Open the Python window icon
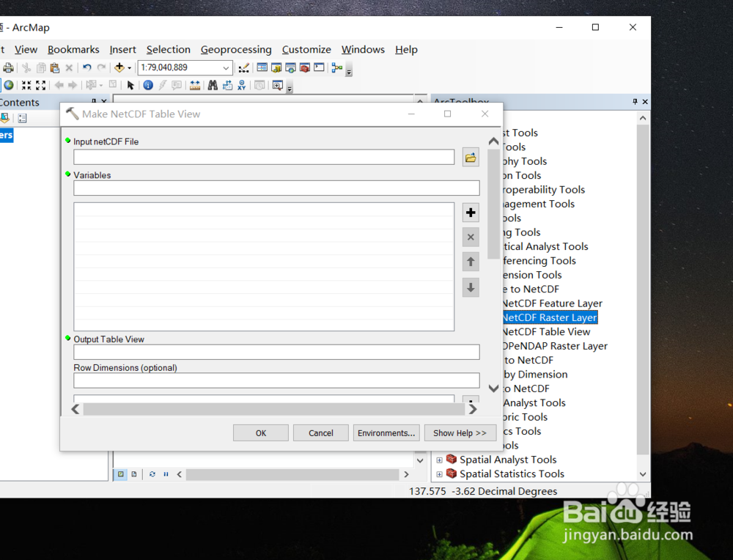 (319, 67)
